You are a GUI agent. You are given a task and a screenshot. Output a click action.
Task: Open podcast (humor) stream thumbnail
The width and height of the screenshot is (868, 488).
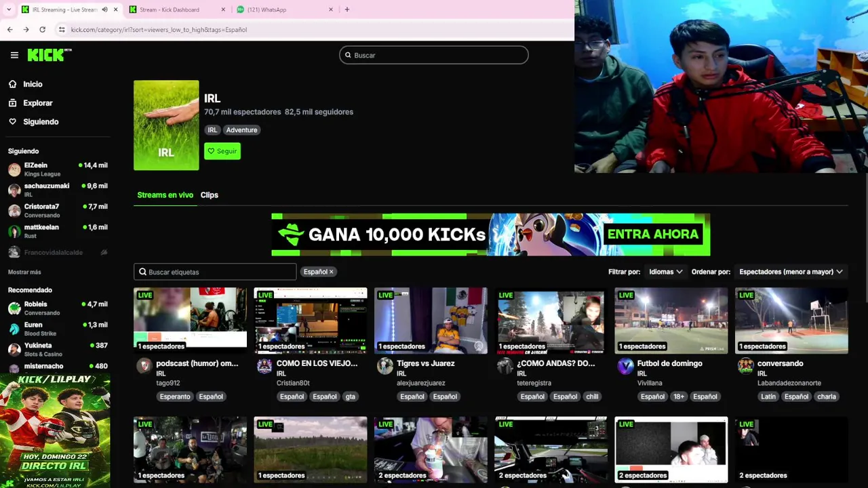tap(190, 320)
